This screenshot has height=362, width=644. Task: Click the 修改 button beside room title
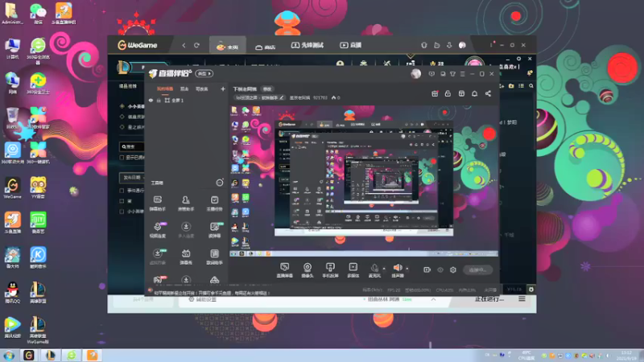click(267, 89)
